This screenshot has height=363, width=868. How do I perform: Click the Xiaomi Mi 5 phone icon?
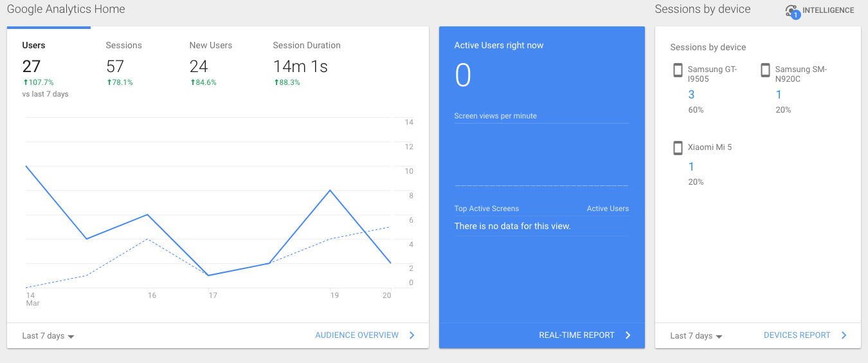[x=678, y=148]
